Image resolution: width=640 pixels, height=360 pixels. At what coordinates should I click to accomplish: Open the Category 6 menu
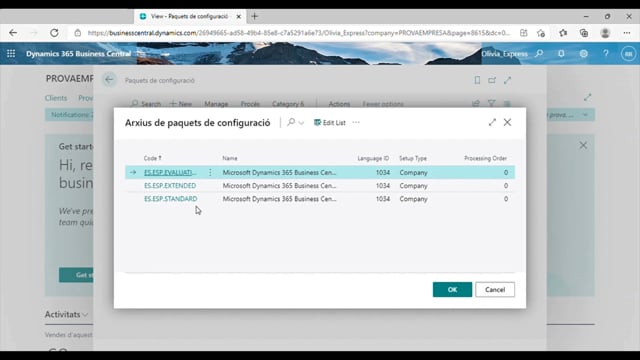[288, 104]
